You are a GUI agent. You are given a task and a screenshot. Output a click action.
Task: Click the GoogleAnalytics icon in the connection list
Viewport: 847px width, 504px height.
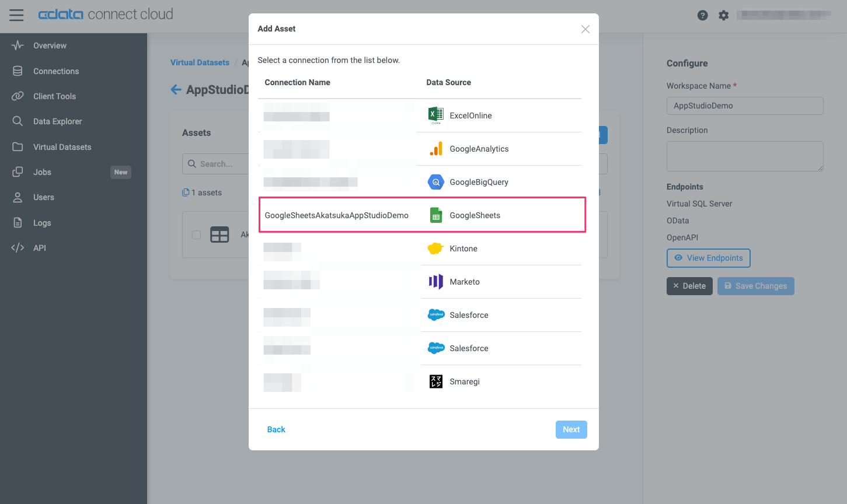(x=435, y=149)
